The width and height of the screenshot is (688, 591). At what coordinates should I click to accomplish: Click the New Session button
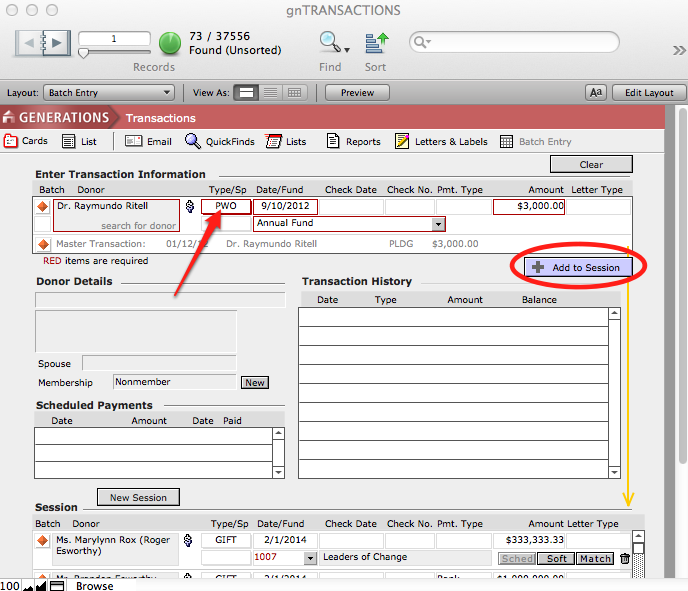pos(138,497)
